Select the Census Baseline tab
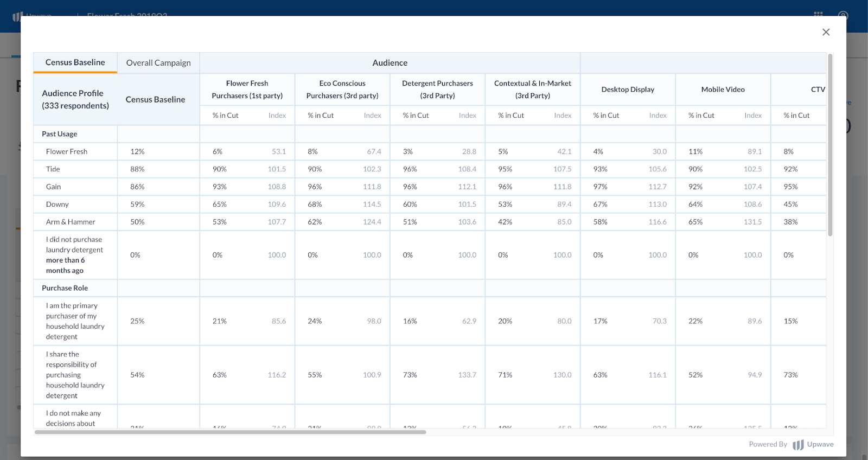The height and width of the screenshot is (460, 868). 75,62
